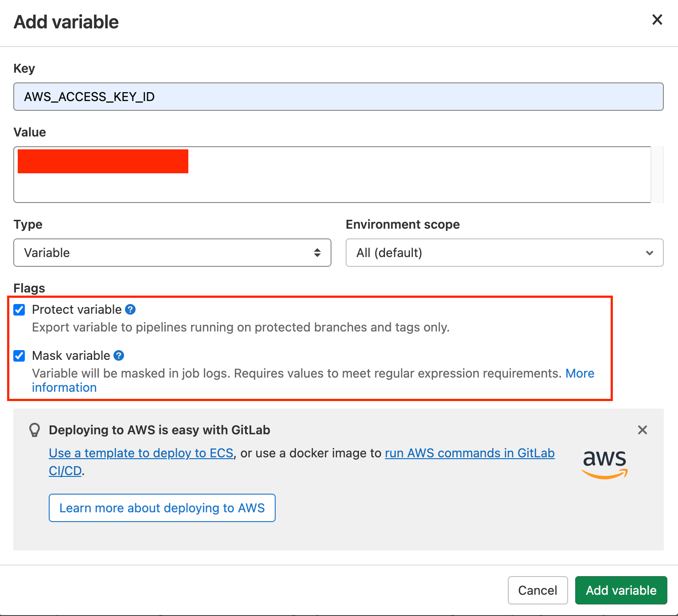Click the Deploying to AWS is easy heading

point(160,430)
